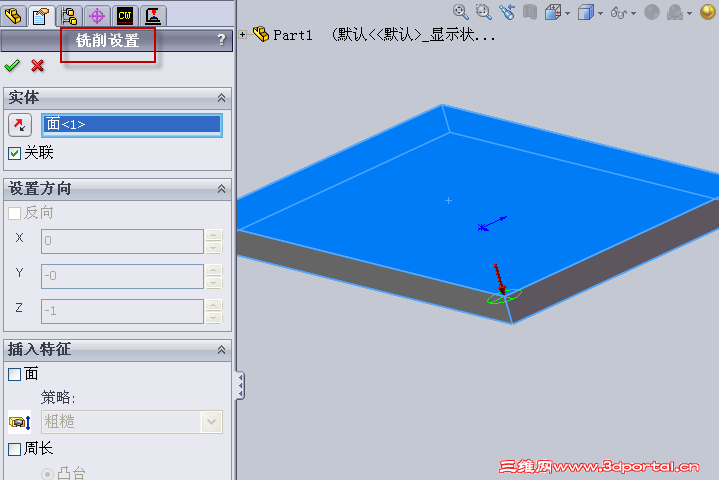This screenshot has height=480, width=719.
Task: Collapse the 实体 section
Action: [x=221, y=98]
